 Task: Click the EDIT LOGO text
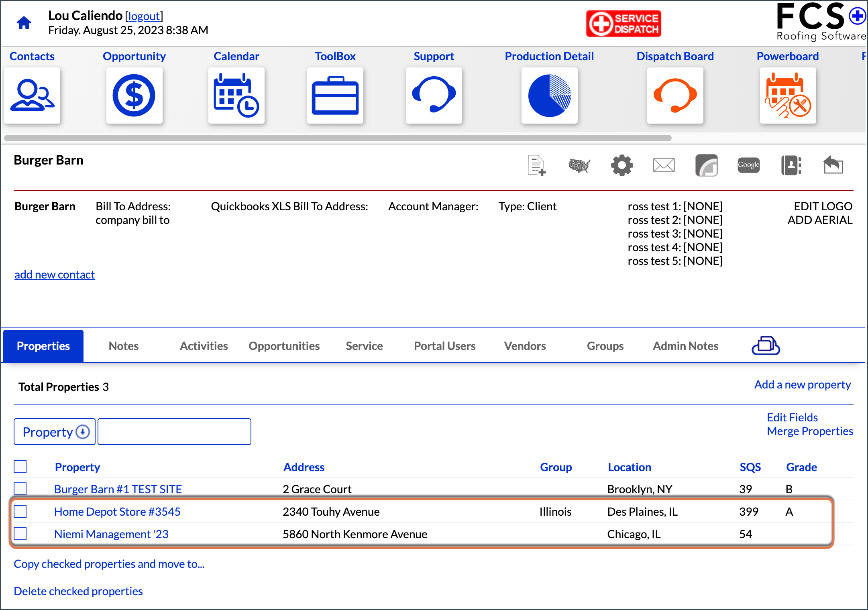coord(823,206)
